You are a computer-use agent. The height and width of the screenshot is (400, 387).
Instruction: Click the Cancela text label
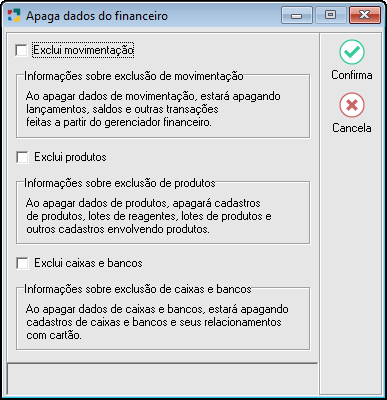352,128
